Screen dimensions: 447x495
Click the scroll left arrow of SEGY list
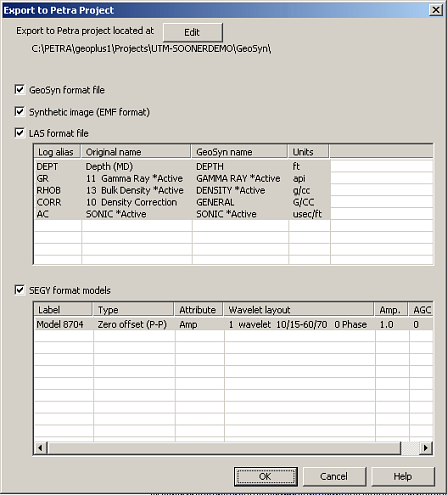click(41, 448)
